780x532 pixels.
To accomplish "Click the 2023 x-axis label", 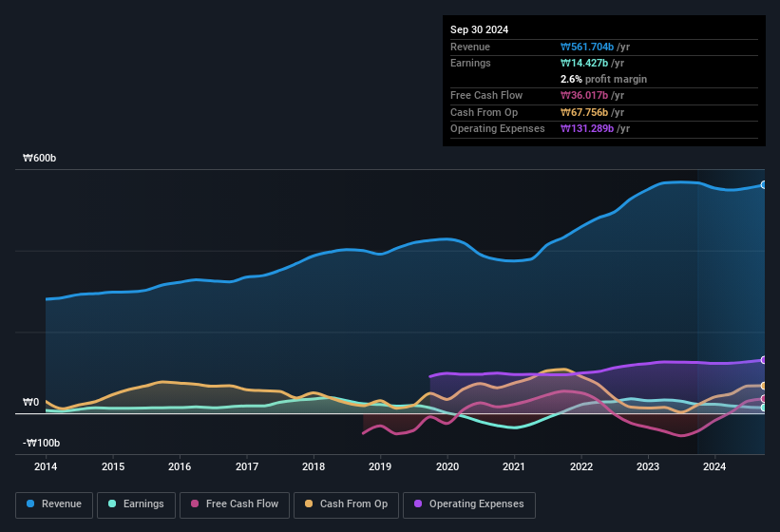I will coord(648,466).
